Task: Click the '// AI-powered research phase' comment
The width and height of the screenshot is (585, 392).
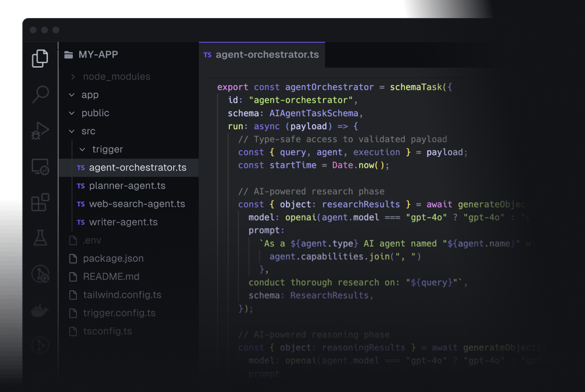Action: [x=311, y=191]
